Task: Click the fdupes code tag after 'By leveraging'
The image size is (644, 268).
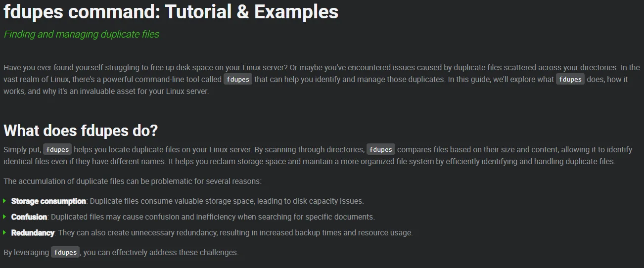Action: point(65,252)
